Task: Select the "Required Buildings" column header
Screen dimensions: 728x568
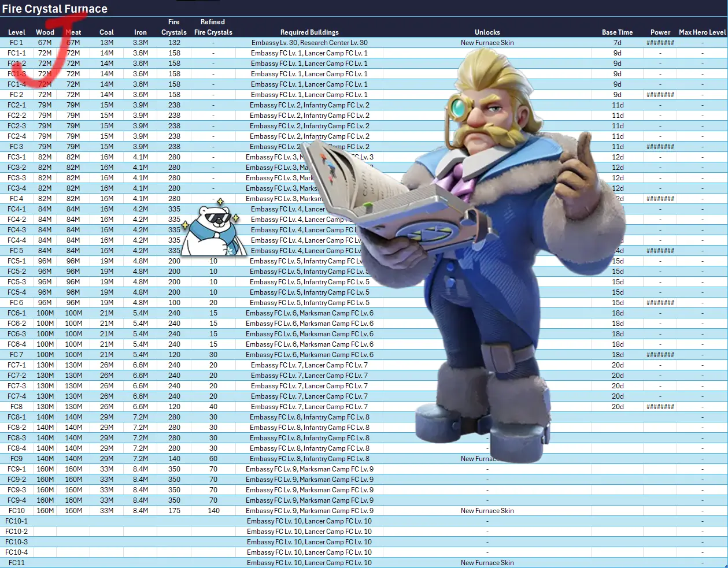Action: click(309, 32)
